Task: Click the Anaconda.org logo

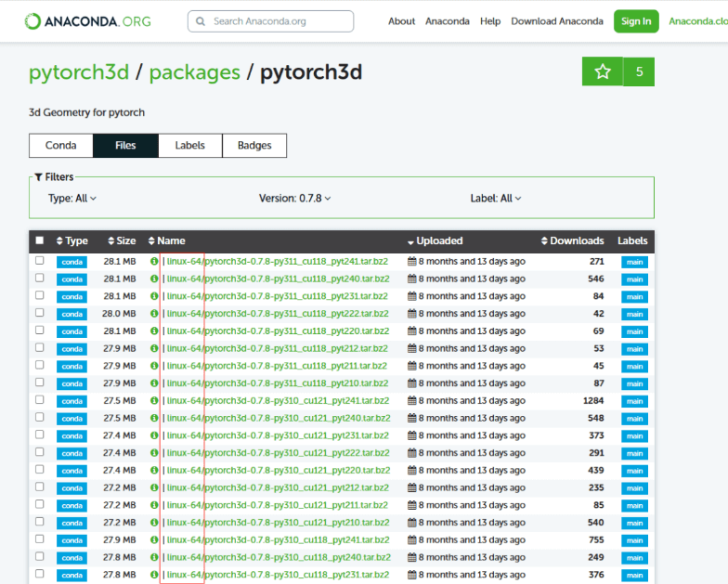Action: click(x=88, y=20)
